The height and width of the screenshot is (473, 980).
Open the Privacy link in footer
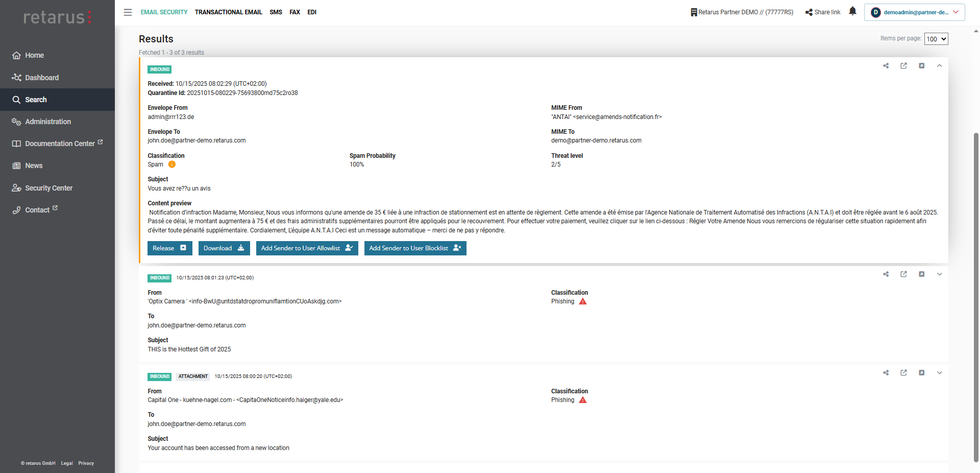[x=86, y=463]
